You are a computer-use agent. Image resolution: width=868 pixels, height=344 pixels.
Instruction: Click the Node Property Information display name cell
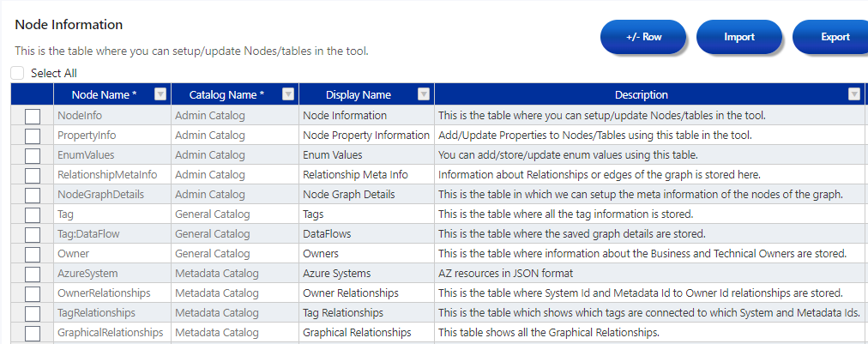pyautogui.click(x=366, y=136)
